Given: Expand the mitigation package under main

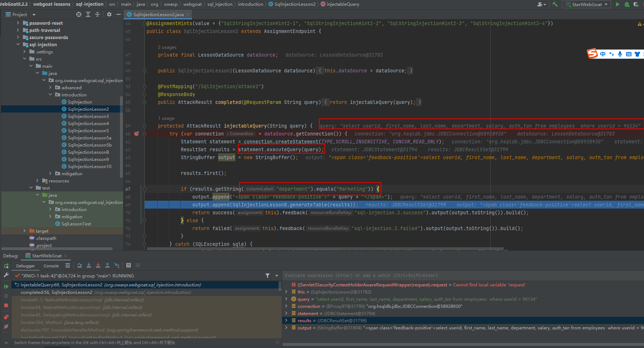Looking at the screenshot, I should pos(50,173).
